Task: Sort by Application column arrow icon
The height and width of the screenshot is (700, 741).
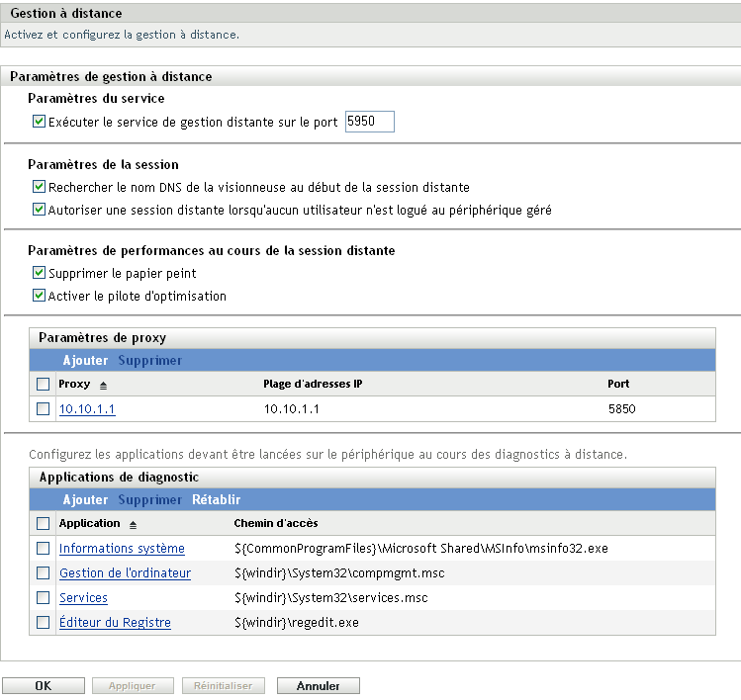Action: tap(133, 525)
